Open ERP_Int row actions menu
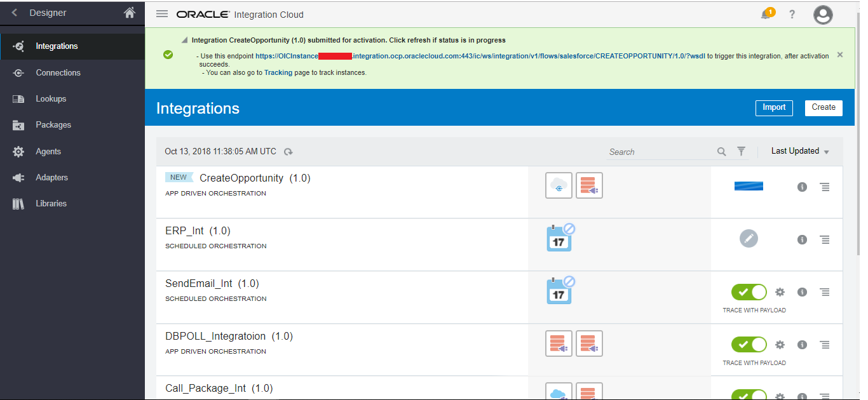The image size is (868, 400). click(825, 239)
